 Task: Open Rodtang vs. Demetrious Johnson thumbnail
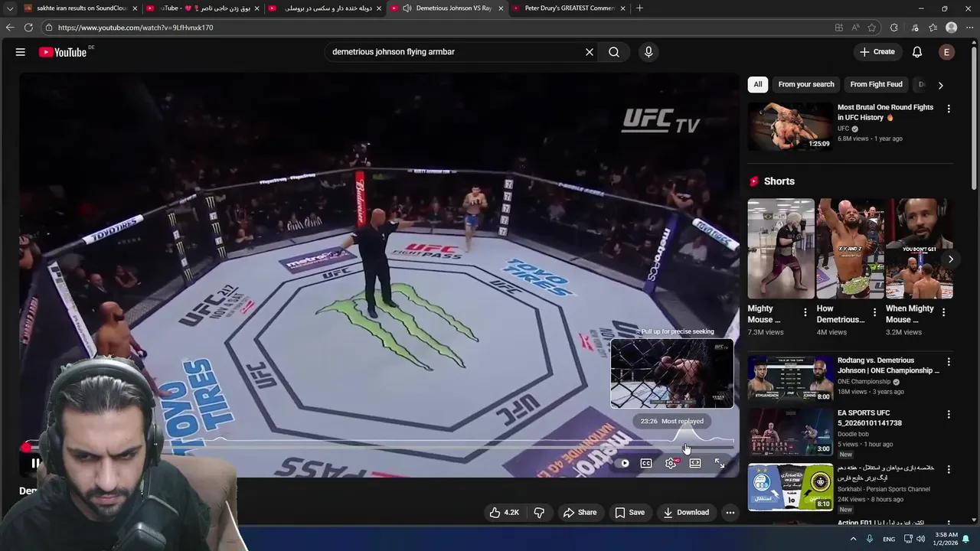[790, 380]
